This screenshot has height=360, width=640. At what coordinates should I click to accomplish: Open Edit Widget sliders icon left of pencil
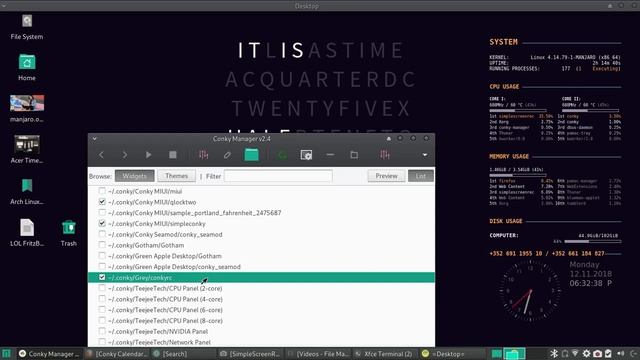point(203,155)
